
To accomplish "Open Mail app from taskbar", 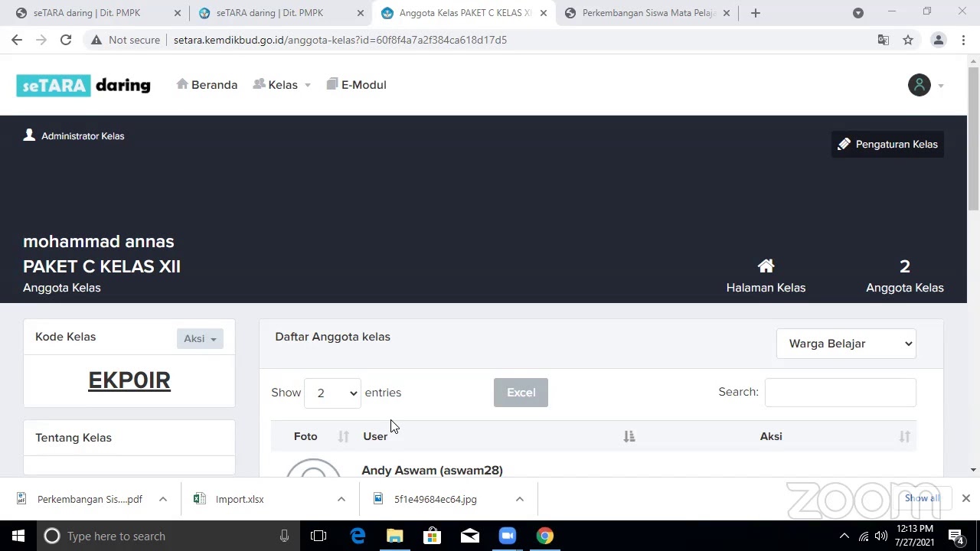I will [470, 536].
